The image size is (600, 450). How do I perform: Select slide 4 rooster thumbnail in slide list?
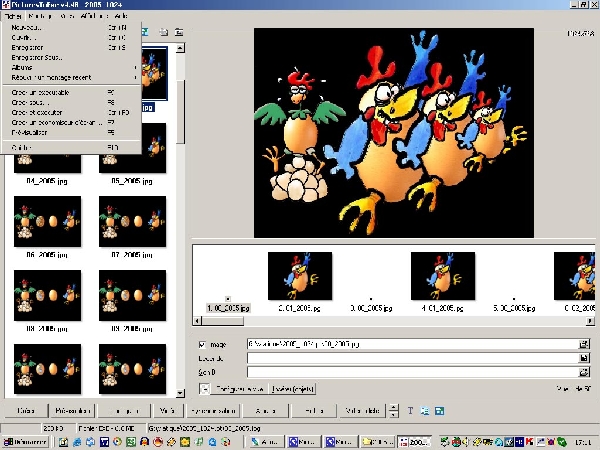[443, 276]
